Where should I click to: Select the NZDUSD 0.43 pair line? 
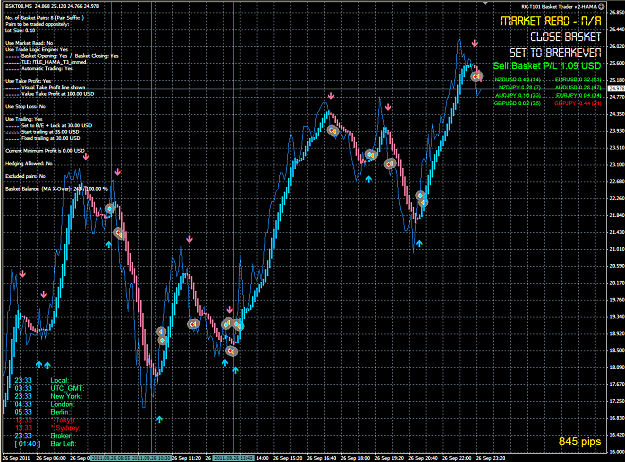pos(517,80)
